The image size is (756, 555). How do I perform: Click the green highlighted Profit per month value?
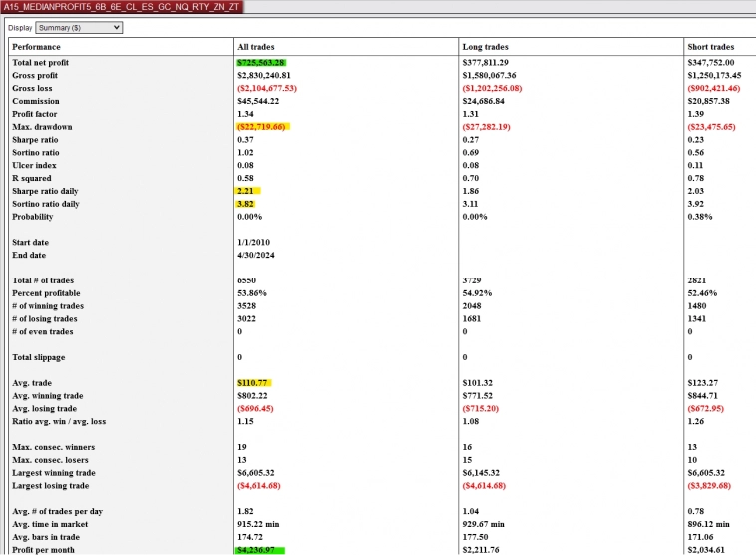[259, 550]
